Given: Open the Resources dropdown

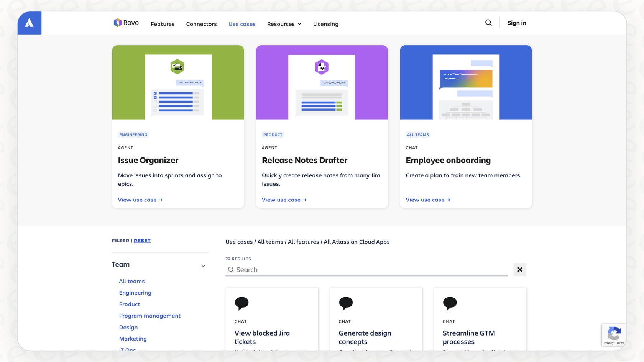Looking at the screenshot, I should [x=284, y=24].
